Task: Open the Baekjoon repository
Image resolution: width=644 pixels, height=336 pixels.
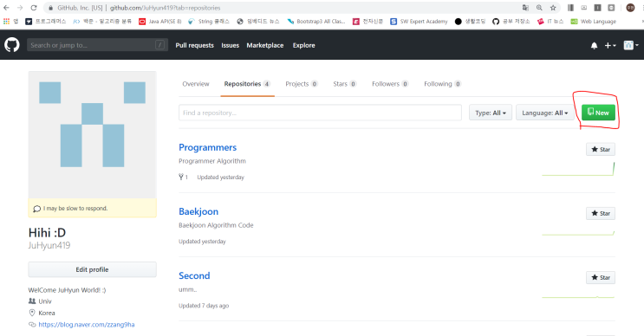Action: tap(198, 211)
